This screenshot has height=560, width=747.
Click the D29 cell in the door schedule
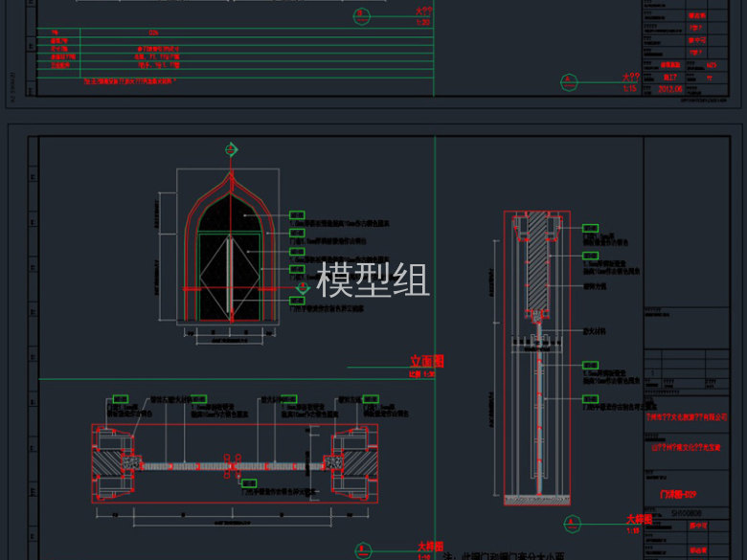pos(153,33)
